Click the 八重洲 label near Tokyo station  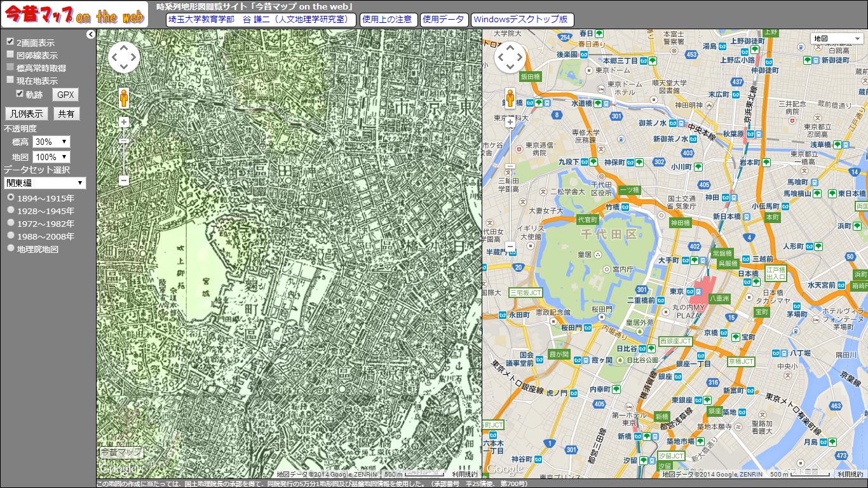pyautogui.click(x=719, y=297)
